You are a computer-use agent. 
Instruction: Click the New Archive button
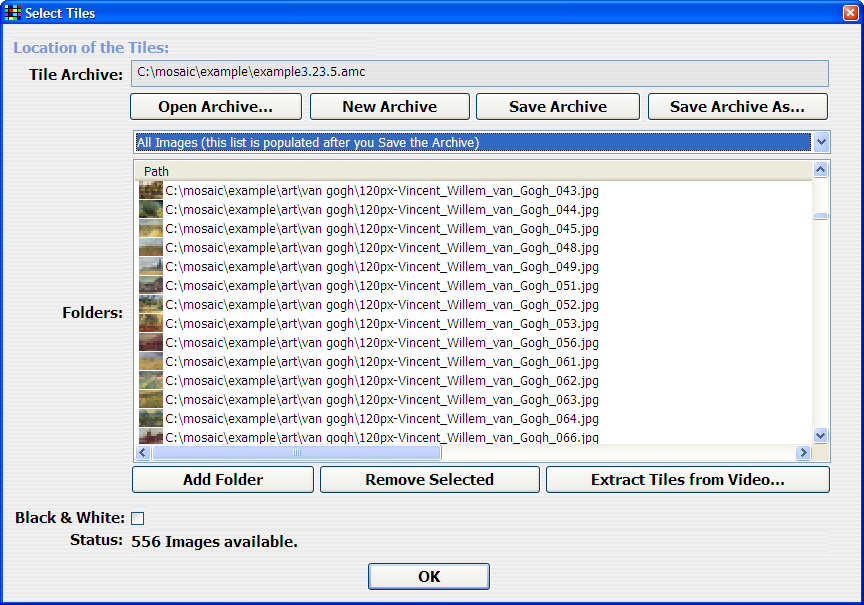[389, 107]
